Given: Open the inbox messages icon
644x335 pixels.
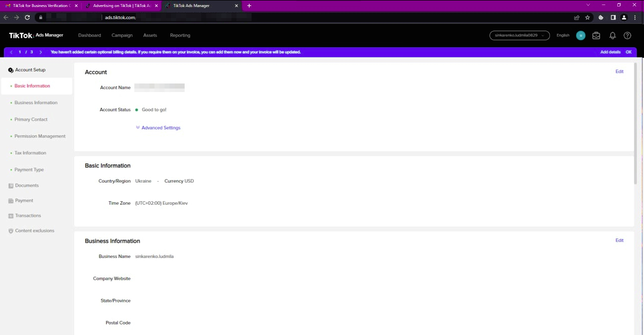Looking at the screenshot, I should click(596, 36).
